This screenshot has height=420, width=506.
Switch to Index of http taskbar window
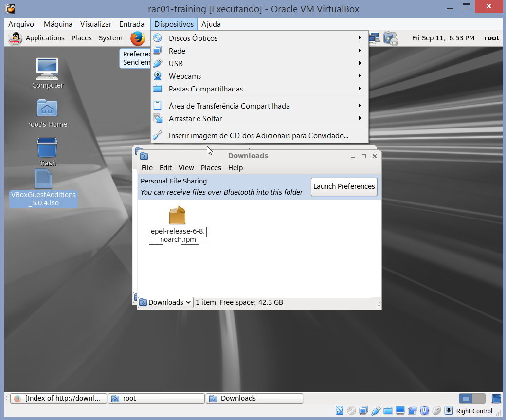58,399
